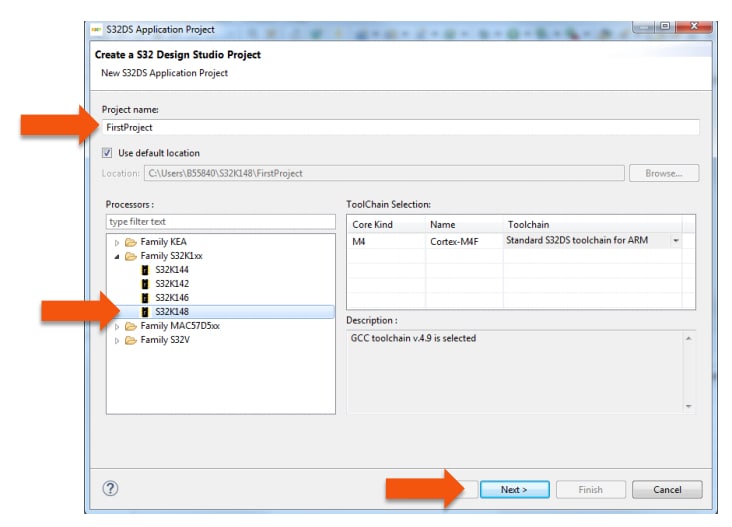Toggle the Use default location checkbox
732x527 pixels.
109,153
